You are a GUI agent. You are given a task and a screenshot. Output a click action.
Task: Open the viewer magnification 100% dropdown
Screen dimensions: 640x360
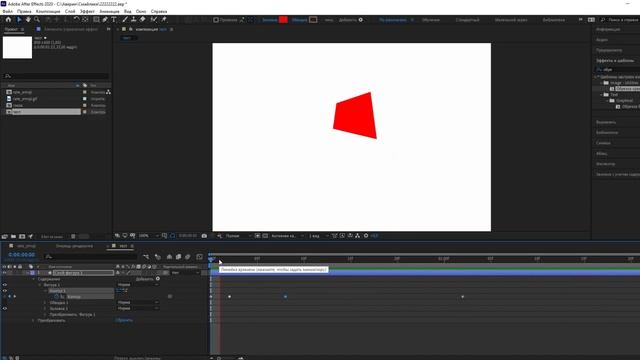[149, 236]
